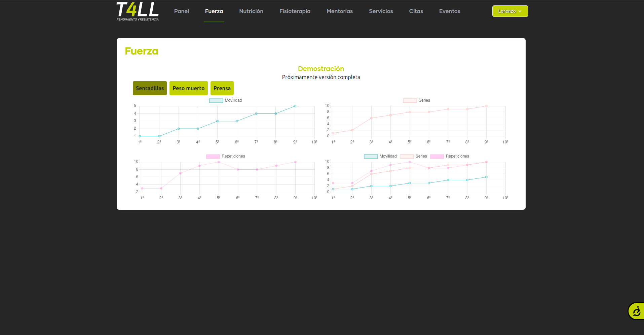Click the T4LL logo
The height and width of the screenshot is (335, 644).
pyautogui.click(x=138, y=11)
